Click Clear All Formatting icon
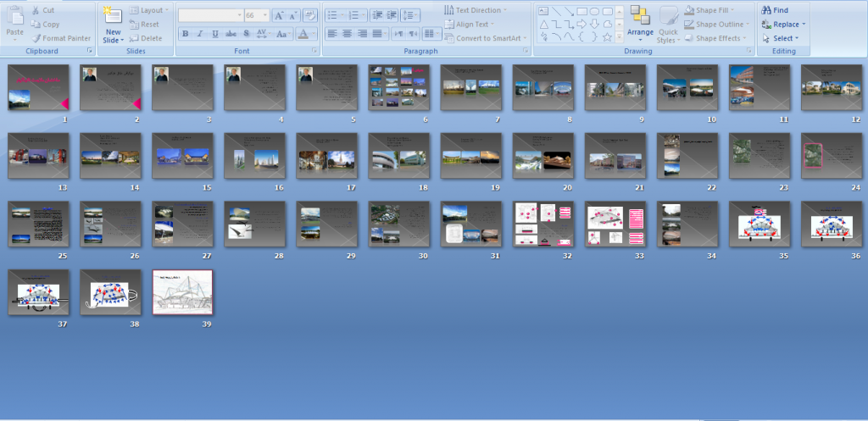 point(310,15)
